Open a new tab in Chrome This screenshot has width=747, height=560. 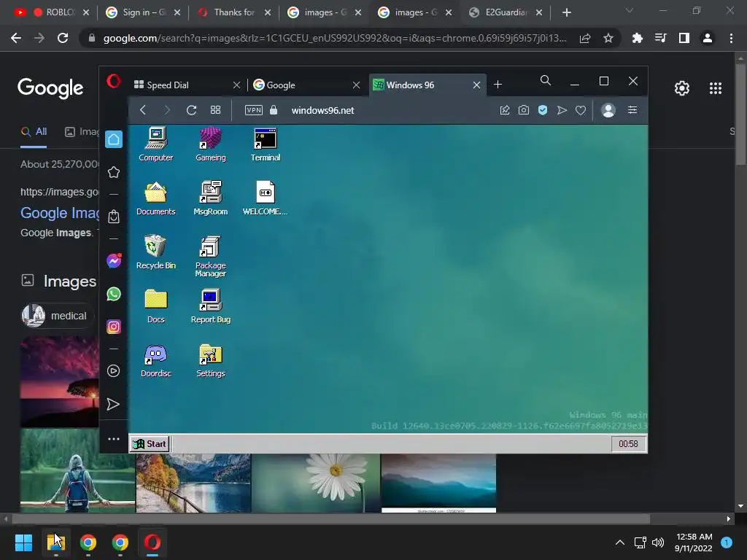coord(566,12)
